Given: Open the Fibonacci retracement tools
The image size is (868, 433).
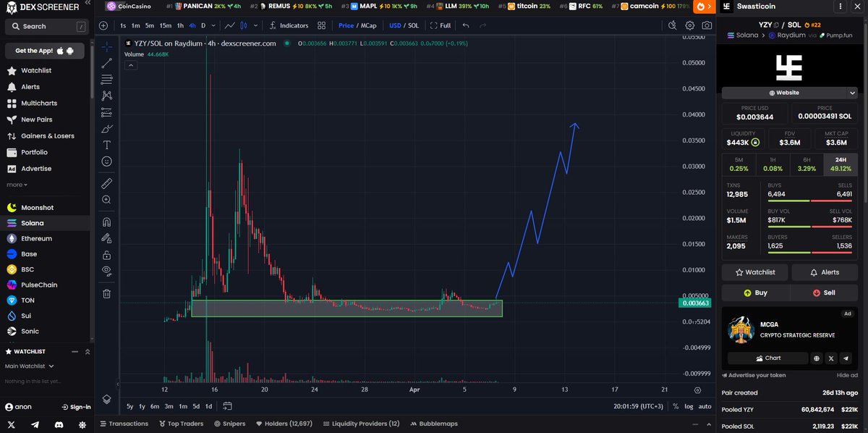Looking at the screenshot, I should coord(107,79).
